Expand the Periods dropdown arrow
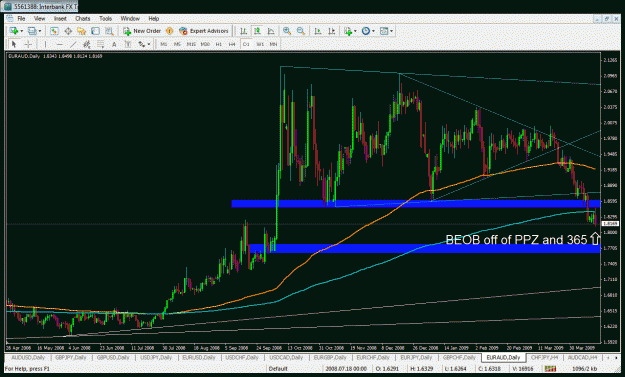The width and height of the screenshot is (625, 377). tap(373, 31)
